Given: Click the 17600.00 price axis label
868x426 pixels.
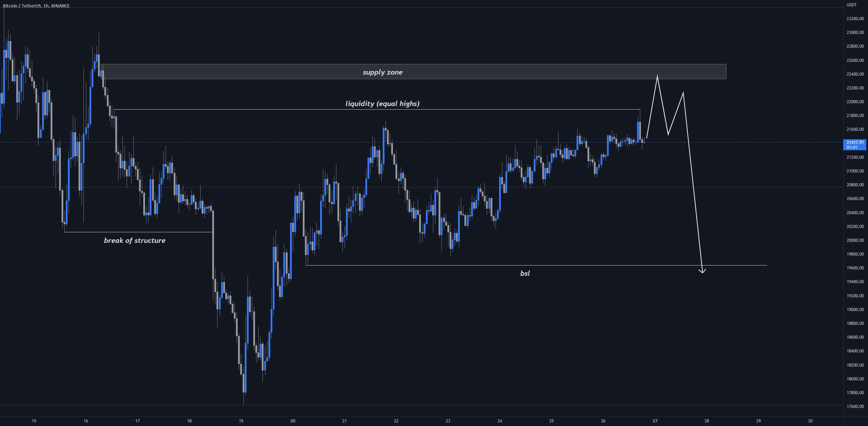Looking at the screenshot, I should pyautogui.click(x=855, y=407).
